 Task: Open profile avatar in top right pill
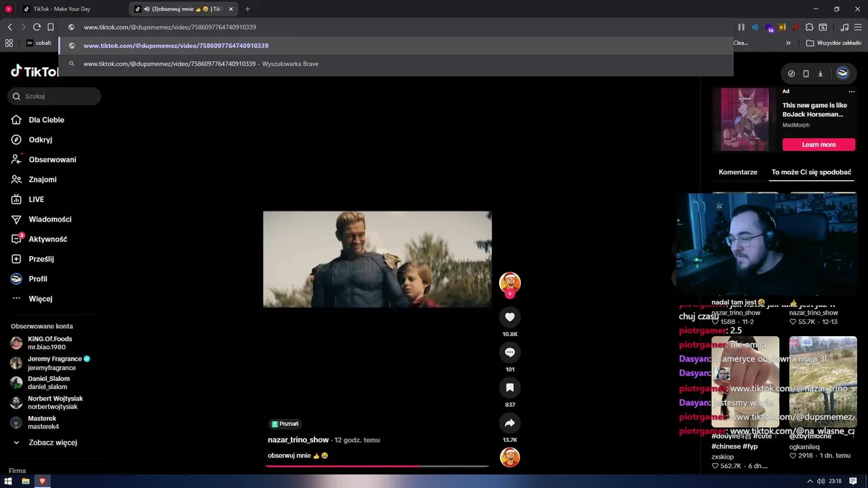click(x=842, y=73)
